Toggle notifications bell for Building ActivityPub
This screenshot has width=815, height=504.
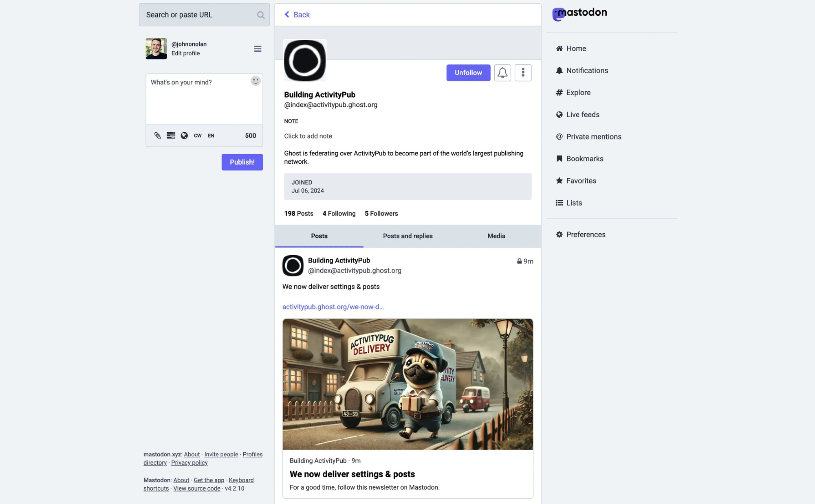[502, 73]
